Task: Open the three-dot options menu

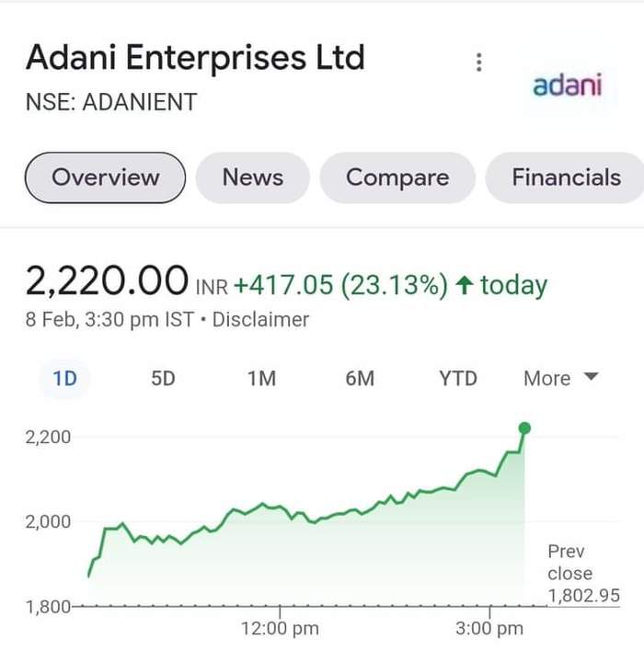Action: coord(478,63)
